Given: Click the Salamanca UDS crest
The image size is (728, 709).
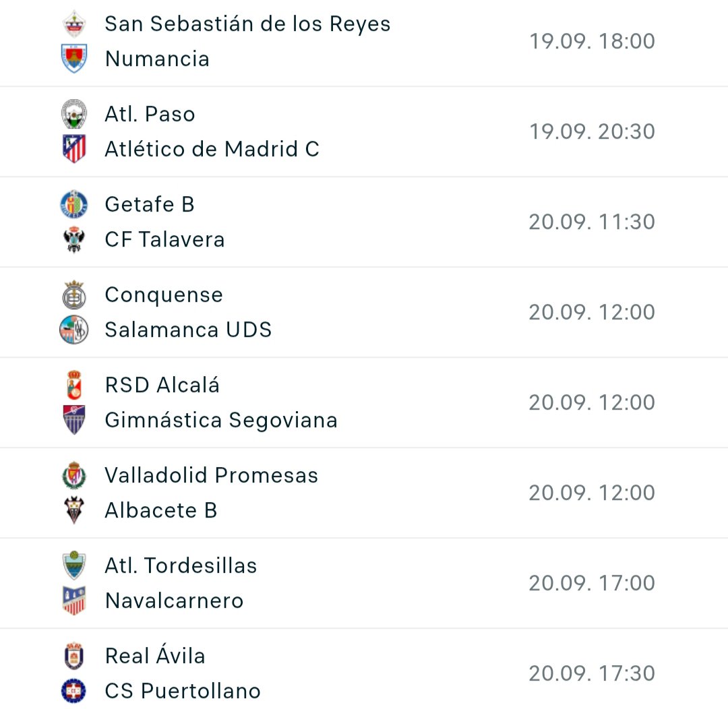Looking at the screenshot, I should click(x=74, y=329).
